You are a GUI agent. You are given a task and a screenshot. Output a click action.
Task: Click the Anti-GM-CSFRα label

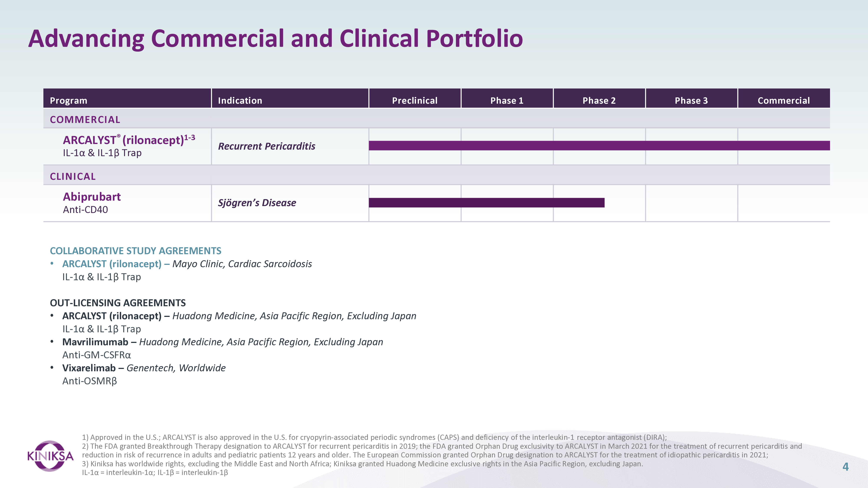(x=97, y=355)
